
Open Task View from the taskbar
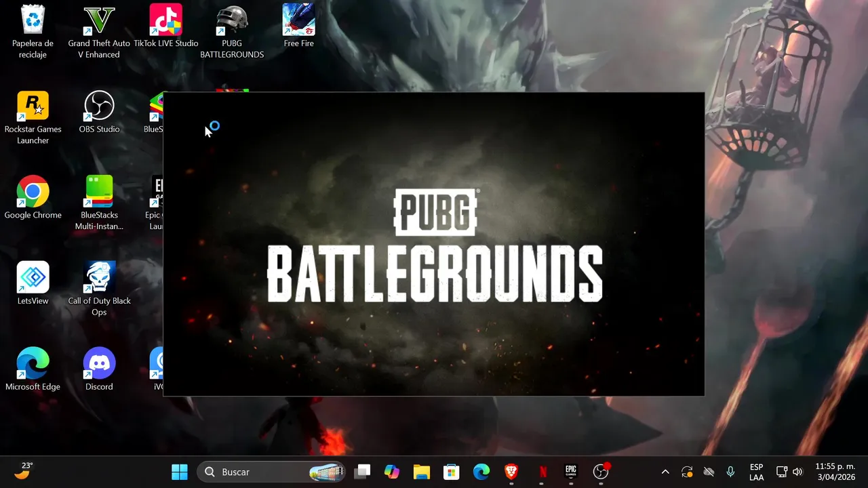click(x=363, y=472)
